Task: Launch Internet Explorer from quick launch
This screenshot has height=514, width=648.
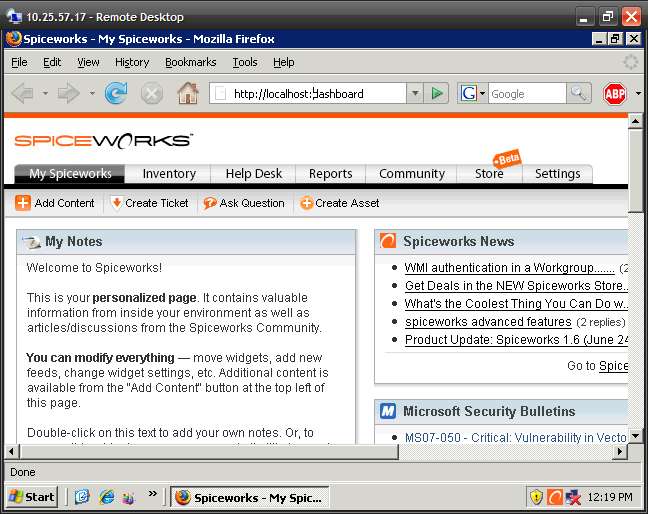Action: (107, 497)
